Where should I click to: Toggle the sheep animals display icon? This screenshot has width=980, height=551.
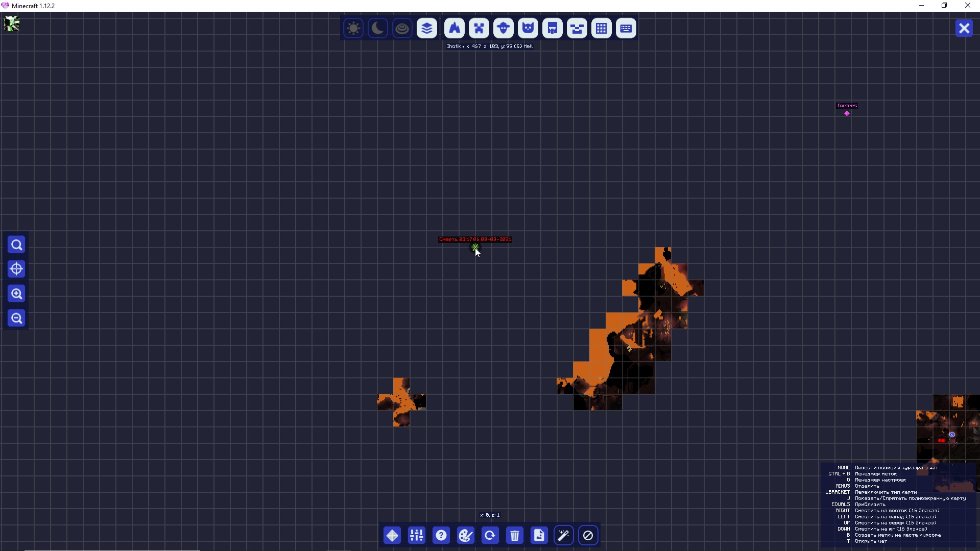(504, 28)
